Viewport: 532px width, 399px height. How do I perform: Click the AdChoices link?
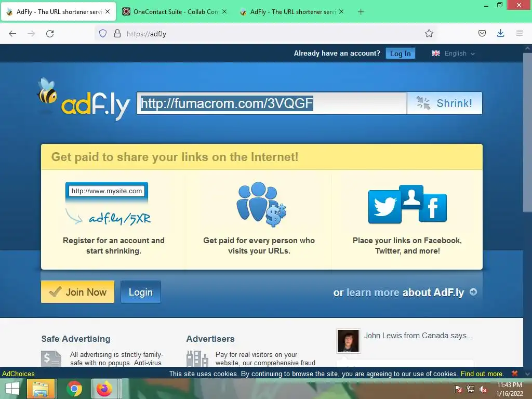pyautogui.click(x=18, y=374)
